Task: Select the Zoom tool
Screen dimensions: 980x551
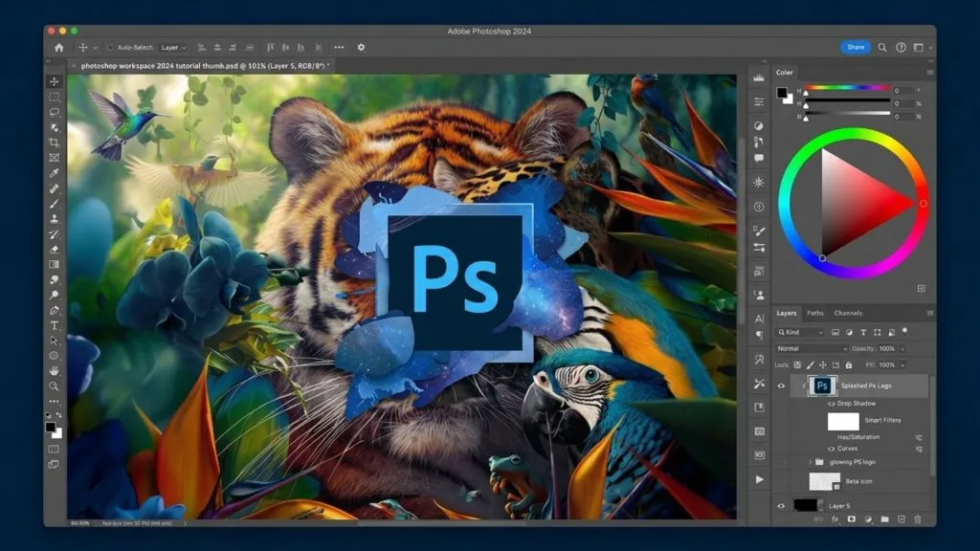Action: pos(55,386)
